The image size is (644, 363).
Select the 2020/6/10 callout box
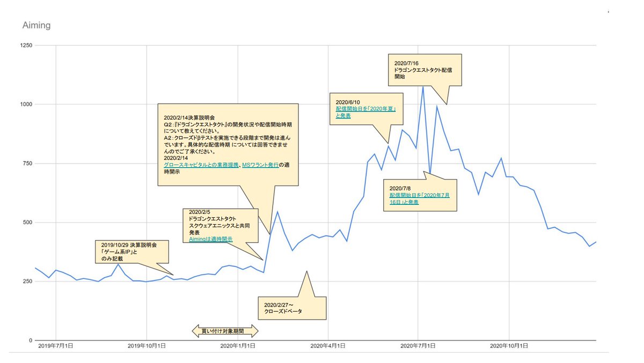367,109
